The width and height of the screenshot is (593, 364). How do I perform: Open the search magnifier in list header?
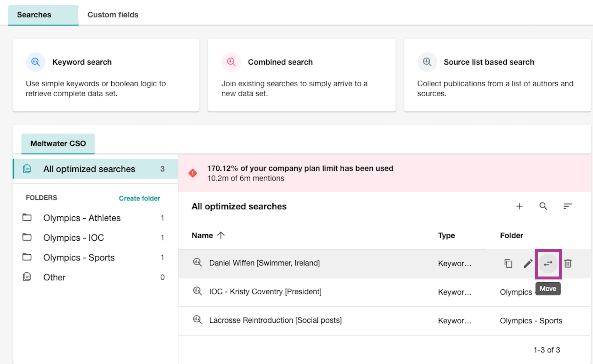tap(543, 206)
